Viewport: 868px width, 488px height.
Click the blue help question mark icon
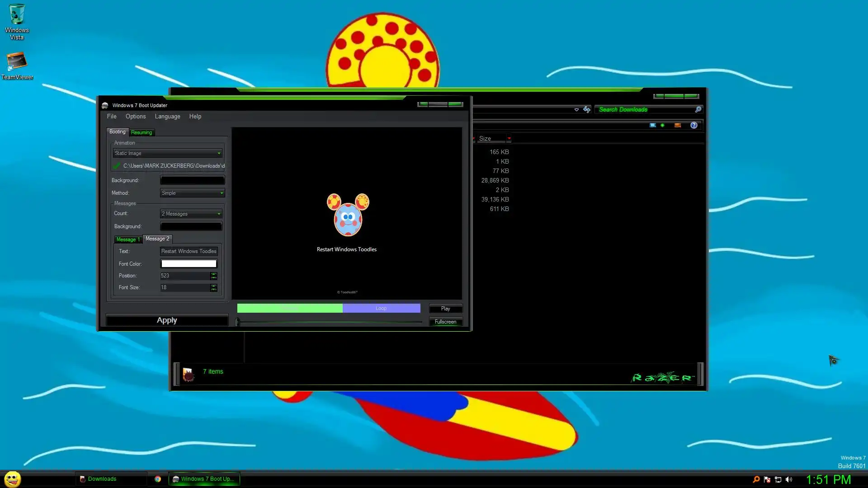694,125
